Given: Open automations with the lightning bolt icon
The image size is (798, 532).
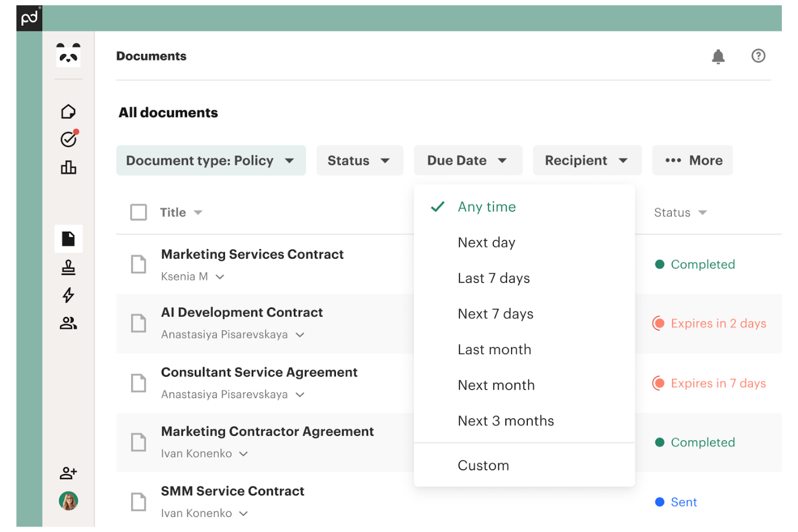Looking at the screenshot, I should point(68,295).
